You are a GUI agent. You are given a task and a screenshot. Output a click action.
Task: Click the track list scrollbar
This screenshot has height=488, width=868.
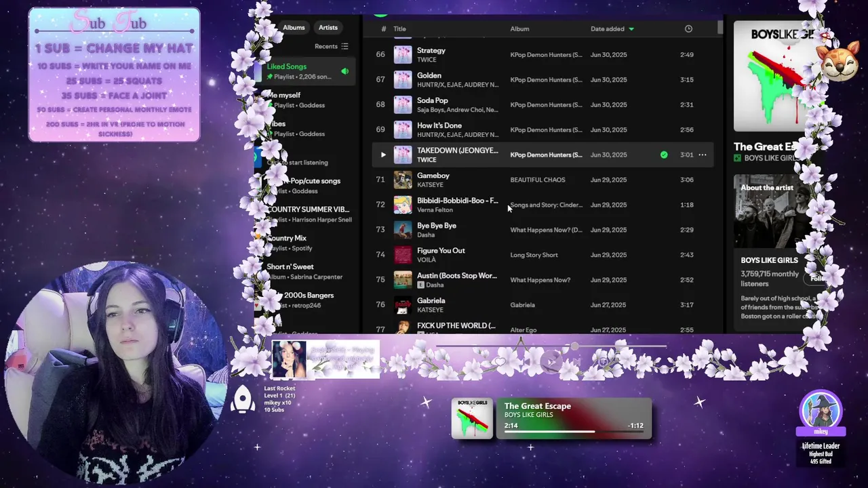(x=719, y=27)
